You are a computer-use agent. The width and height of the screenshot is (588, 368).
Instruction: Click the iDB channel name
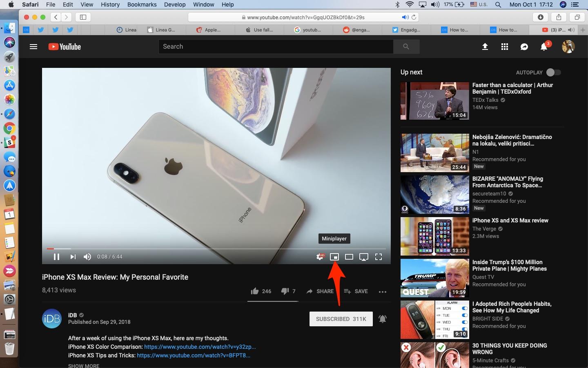click(x=72, y=315)
